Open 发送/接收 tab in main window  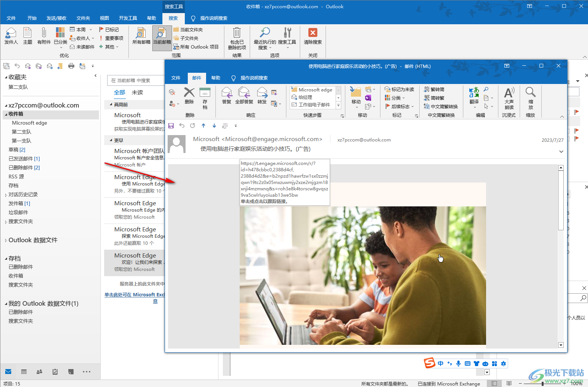pyautogui.click(x=56, y=18)
